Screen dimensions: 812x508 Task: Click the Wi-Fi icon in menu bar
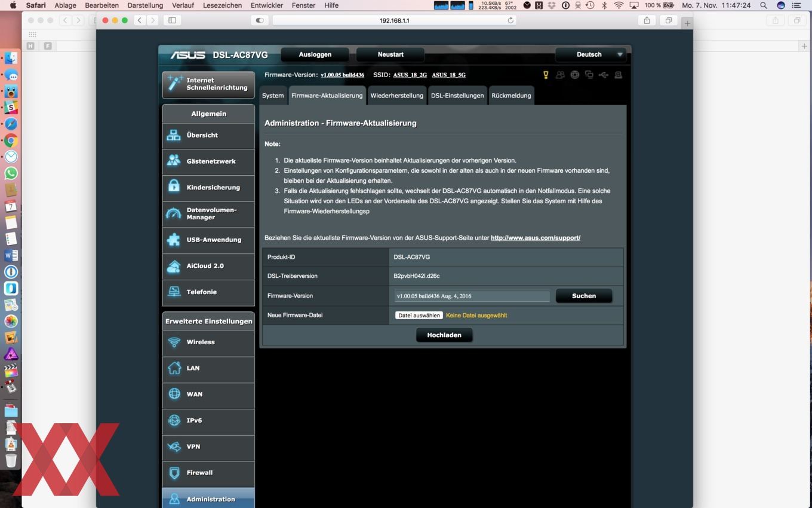click(x=619, y=5)
